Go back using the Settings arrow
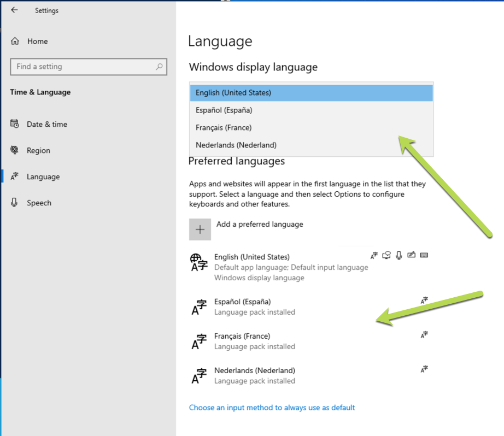504x436 pixels. coord(14,10)
